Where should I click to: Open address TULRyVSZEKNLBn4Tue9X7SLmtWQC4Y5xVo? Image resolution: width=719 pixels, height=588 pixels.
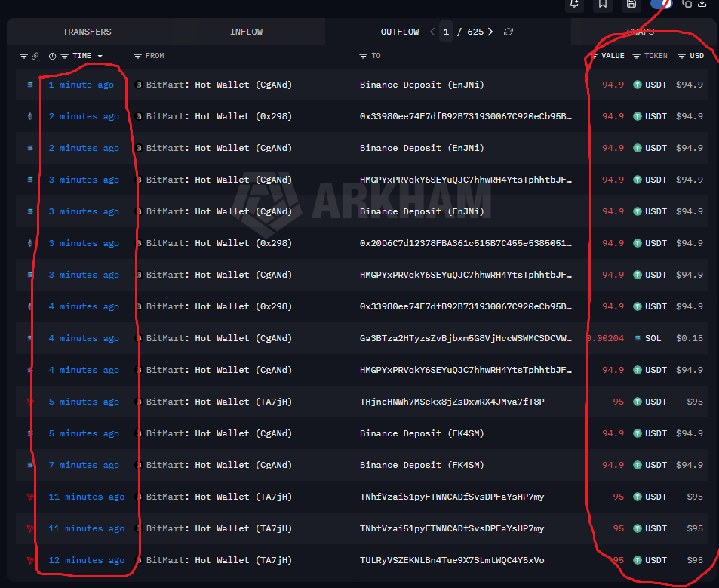point(452,560)
